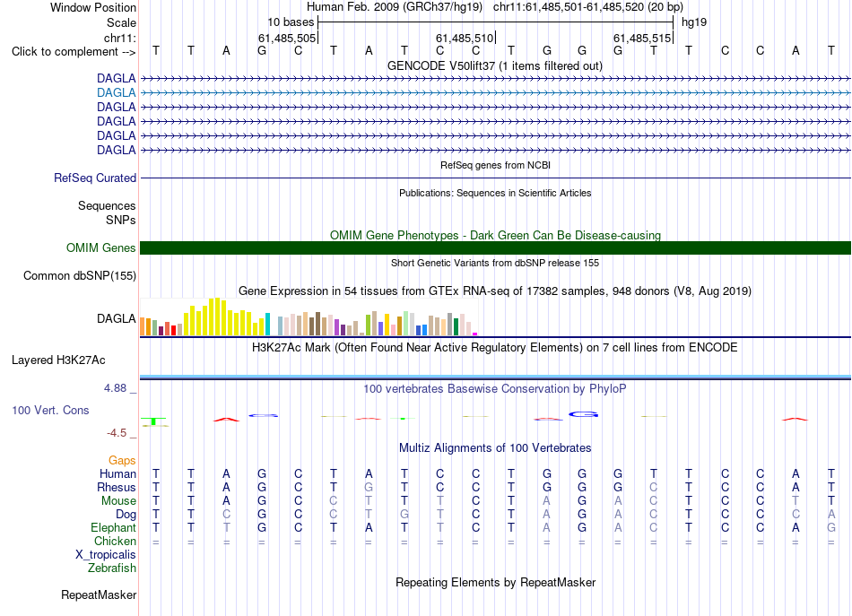Click the chr11: ruler label
This screenshot has height=616, width=852.
click(119, 38)
